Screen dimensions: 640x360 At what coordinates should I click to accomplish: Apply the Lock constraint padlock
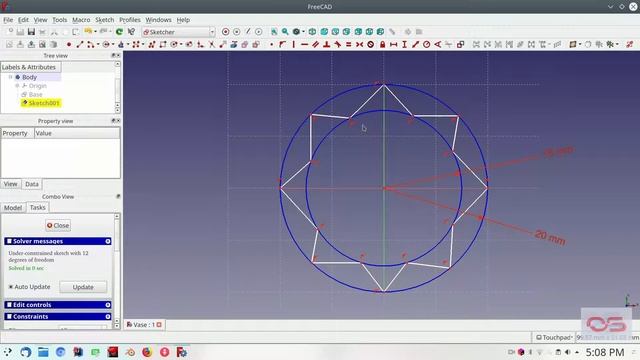tap(382, 44)
